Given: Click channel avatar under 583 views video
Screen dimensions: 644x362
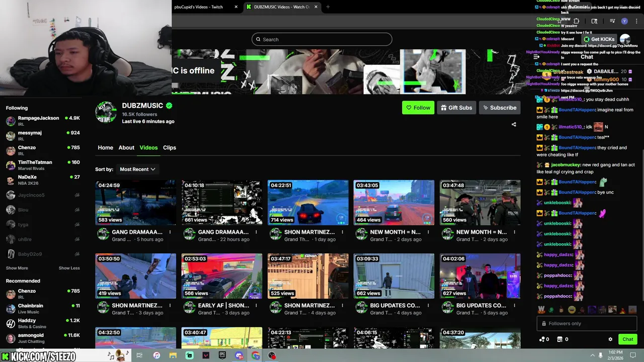Looking at the screenshot, I should 103,234.
